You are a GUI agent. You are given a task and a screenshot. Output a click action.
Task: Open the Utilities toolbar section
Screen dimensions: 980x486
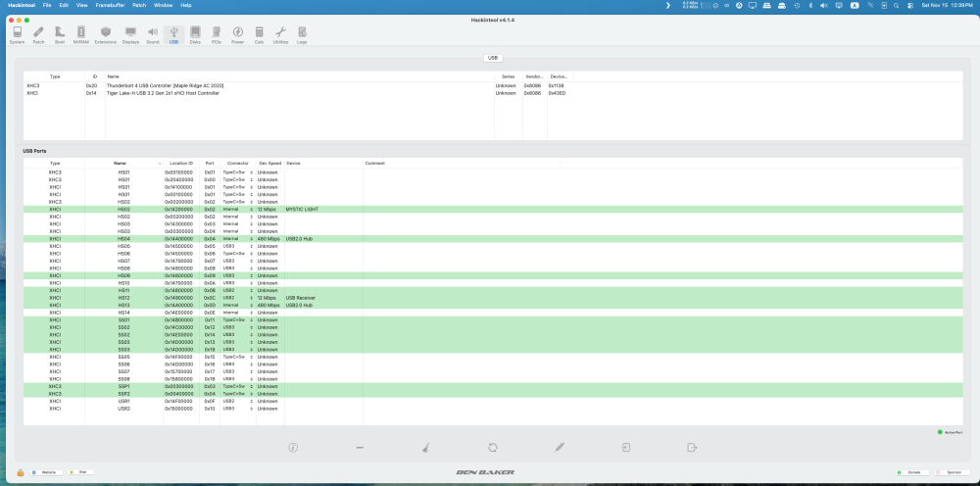click(280, 35)
